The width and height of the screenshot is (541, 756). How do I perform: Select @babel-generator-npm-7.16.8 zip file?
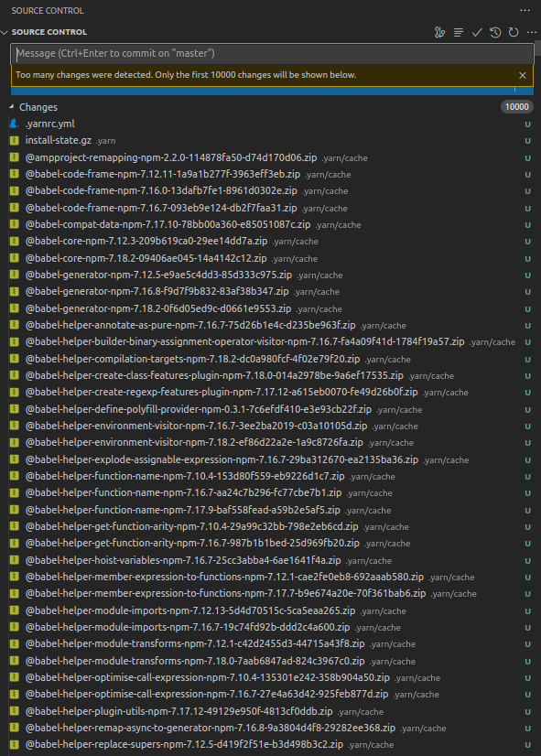coord(157,292)
